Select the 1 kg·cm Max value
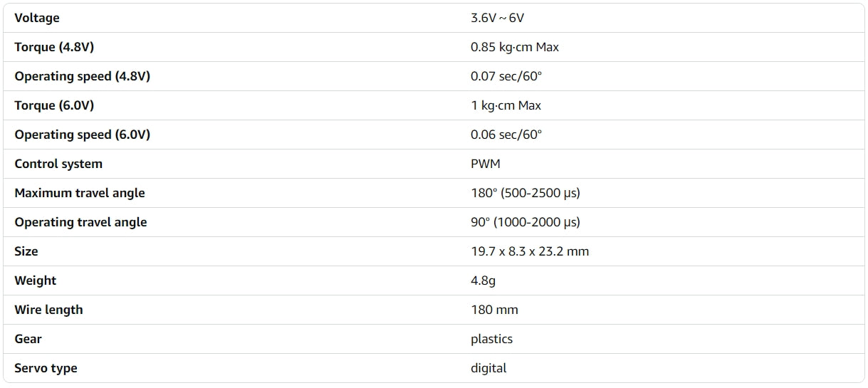 [x=506, y=105]
